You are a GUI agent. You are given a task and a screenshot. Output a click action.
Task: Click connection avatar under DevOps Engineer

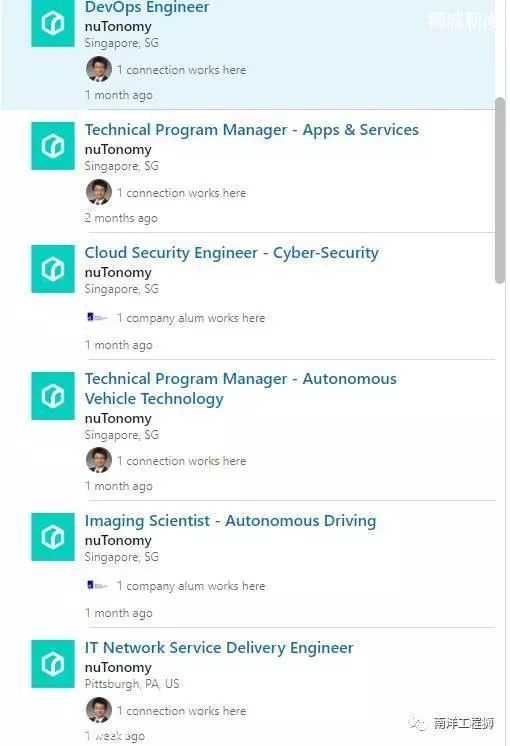pos(99,69)
